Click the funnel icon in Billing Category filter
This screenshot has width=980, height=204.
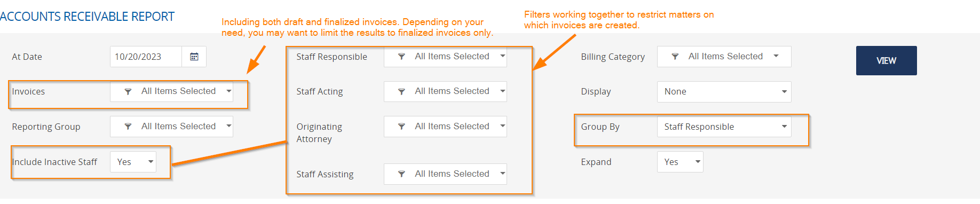click(675, 57)
